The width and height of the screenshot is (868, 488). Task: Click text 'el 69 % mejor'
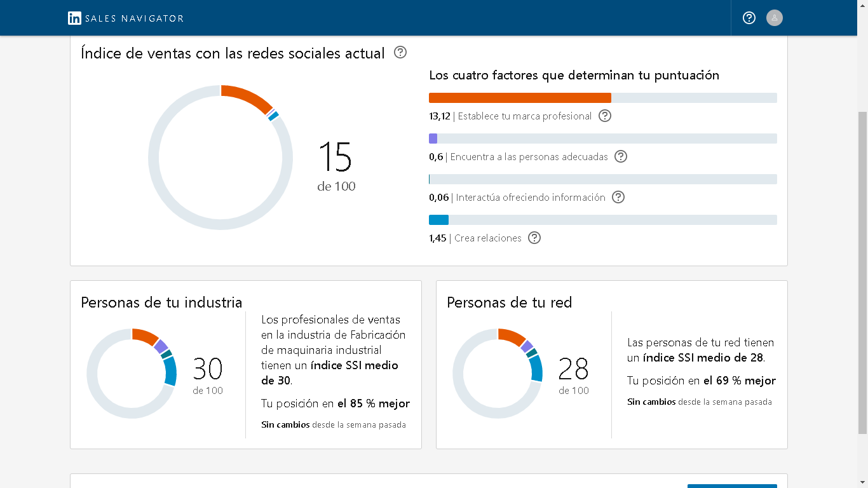pyautogui.click(x=740, y=381)
